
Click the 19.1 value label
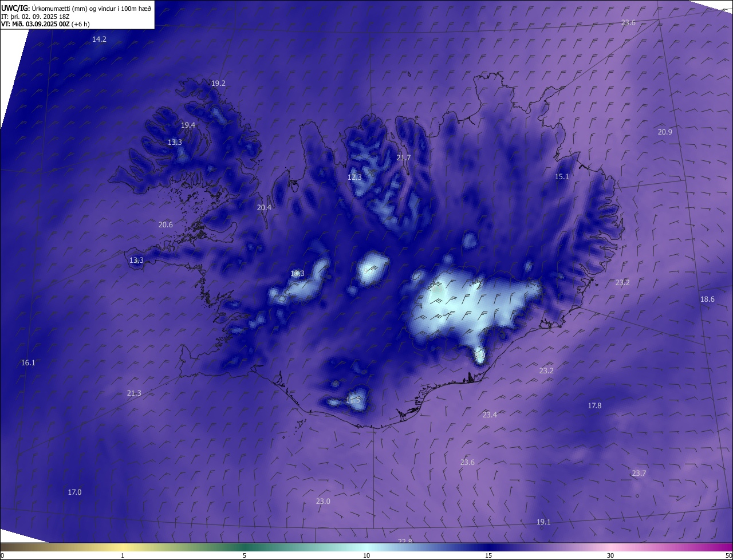coord(543,522)
